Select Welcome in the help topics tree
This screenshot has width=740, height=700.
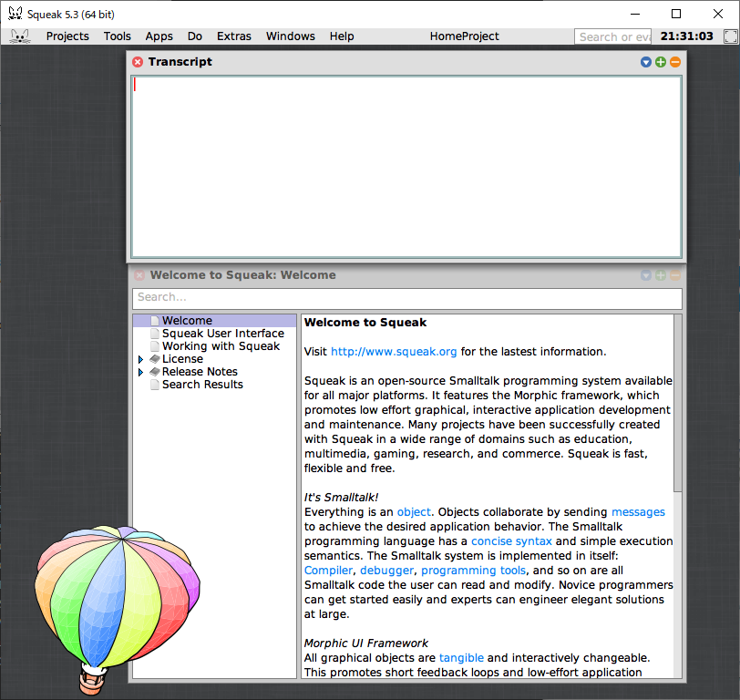point(214,321)
